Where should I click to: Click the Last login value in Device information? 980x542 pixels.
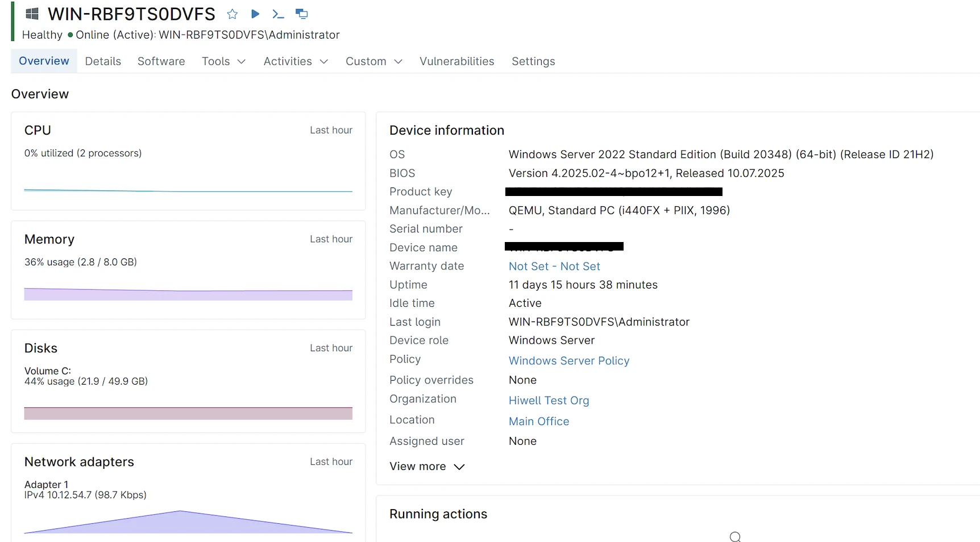pos(599,322)
